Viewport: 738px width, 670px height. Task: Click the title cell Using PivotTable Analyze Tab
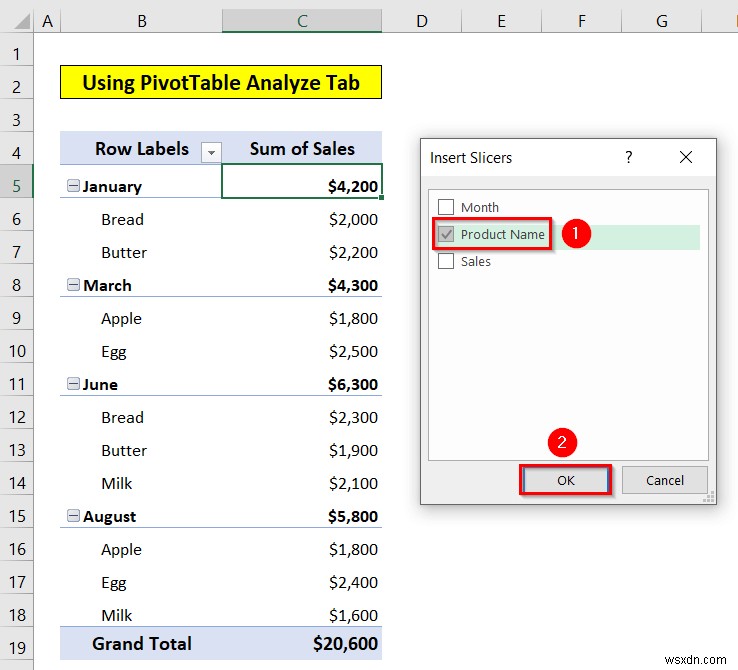coord(221,82)
